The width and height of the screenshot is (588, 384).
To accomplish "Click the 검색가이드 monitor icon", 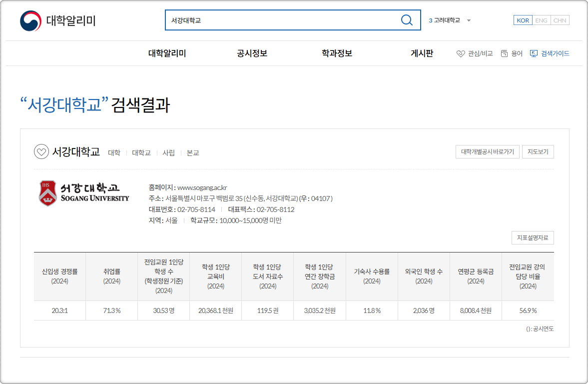I will click(533, 53).
